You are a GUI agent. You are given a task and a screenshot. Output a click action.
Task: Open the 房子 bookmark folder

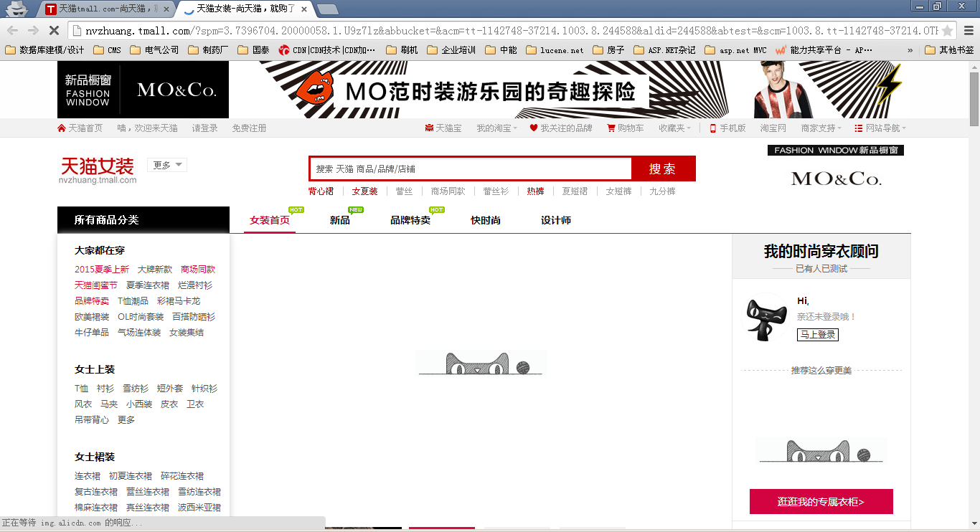coord(609,50)
